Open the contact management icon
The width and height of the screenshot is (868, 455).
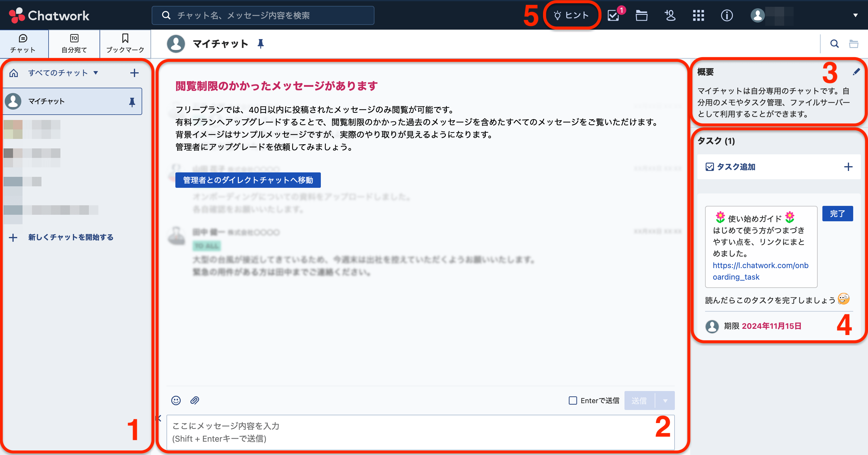pos(670,15)
